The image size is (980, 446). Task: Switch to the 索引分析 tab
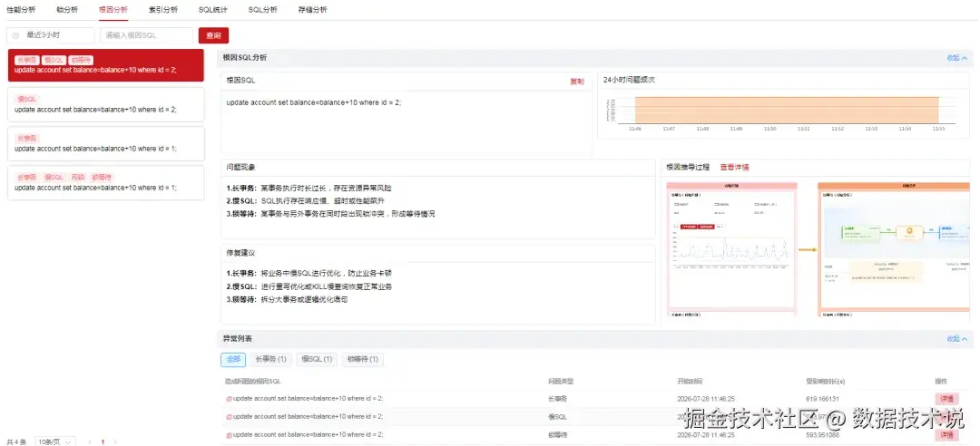[163, 10]
